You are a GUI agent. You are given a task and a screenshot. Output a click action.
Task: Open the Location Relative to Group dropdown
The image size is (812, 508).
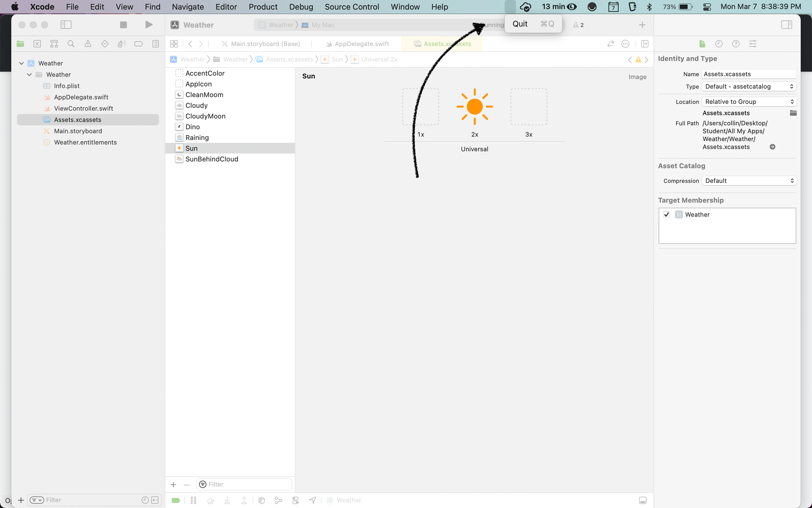coord(749,102)
